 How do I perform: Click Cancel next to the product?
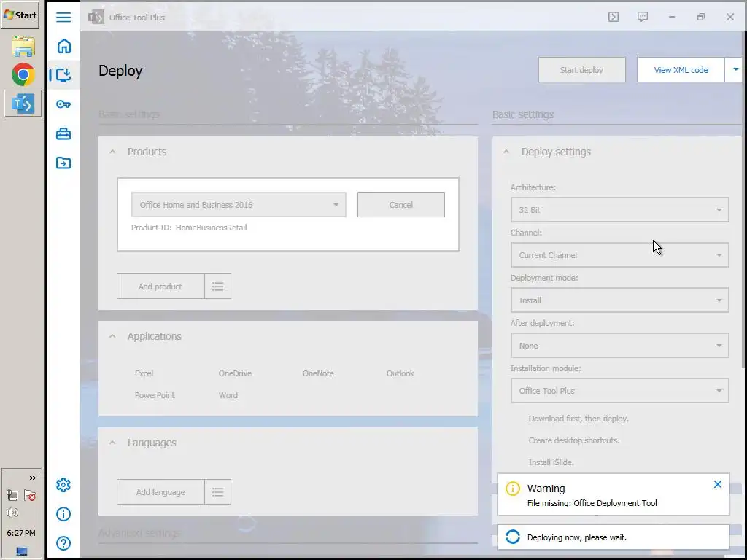click(x=401, y=205)
